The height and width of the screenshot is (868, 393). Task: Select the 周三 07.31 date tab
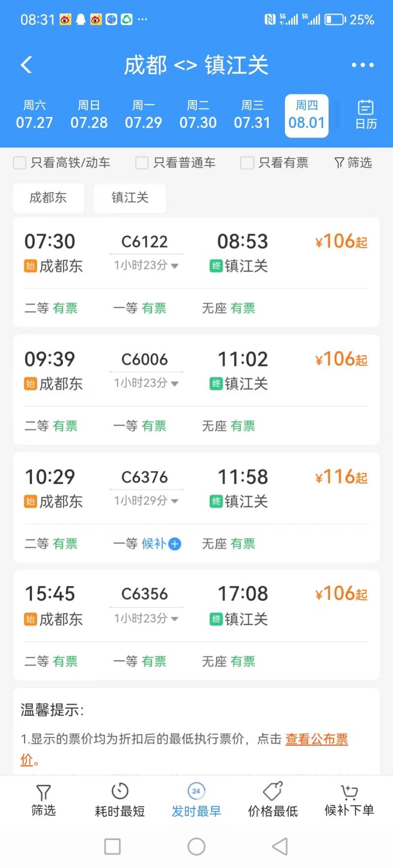point(252,115)
